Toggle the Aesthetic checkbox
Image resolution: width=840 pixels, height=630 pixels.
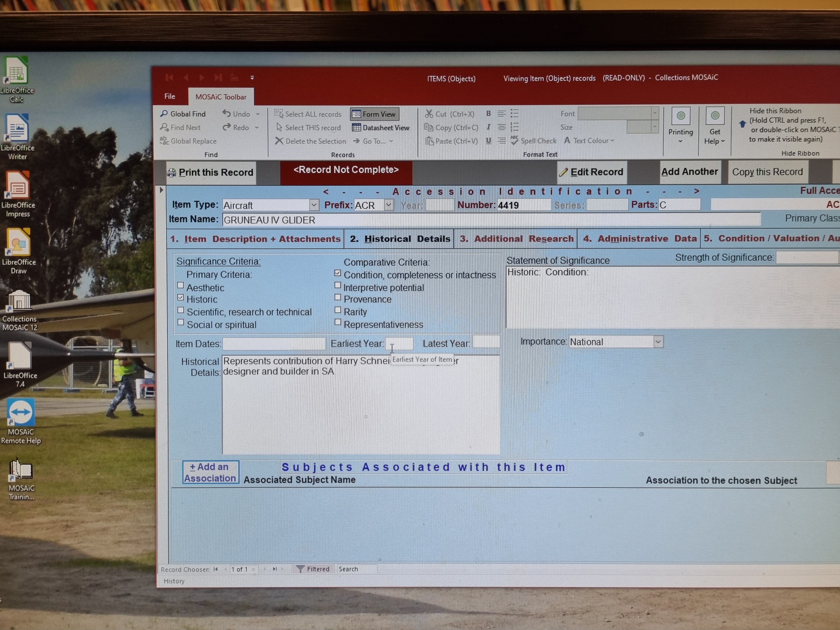coord(181,285)
